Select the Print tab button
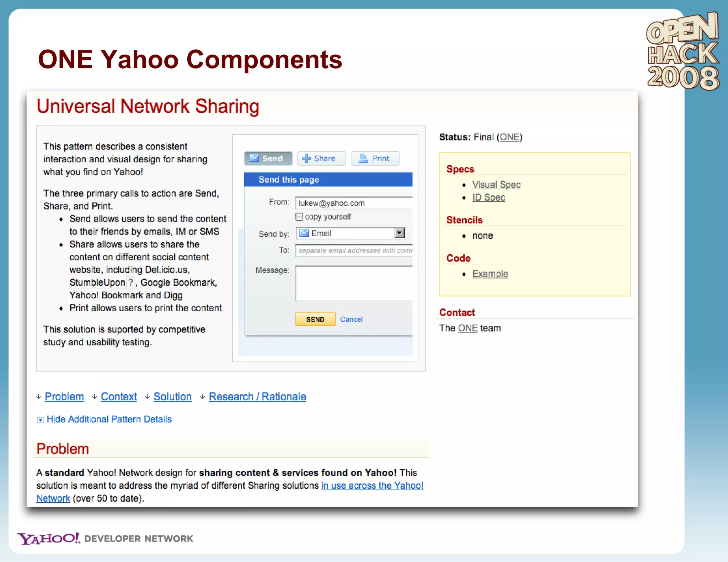Viewport: 728px width, 562px height. [x=375, y=158]
